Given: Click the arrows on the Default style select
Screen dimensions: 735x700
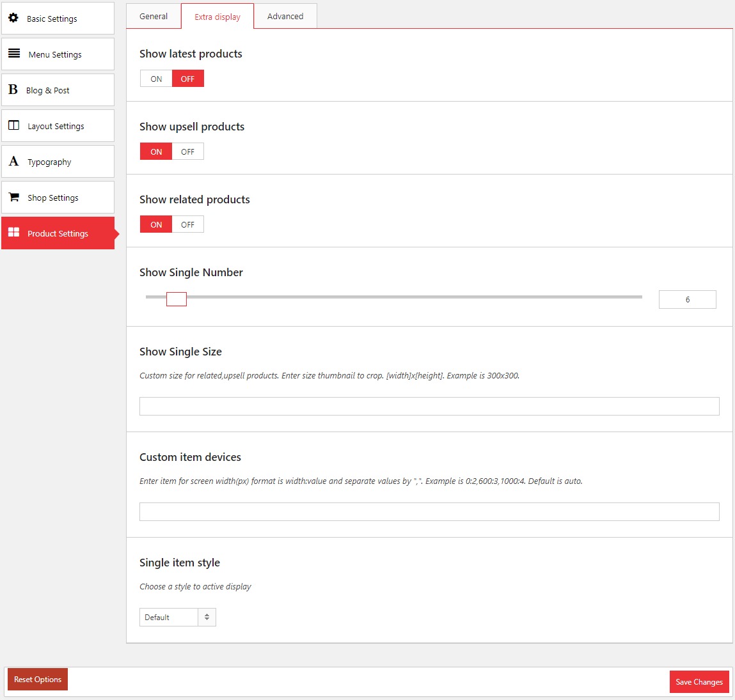Looking at the screenshot, I should tap(207, 617).
